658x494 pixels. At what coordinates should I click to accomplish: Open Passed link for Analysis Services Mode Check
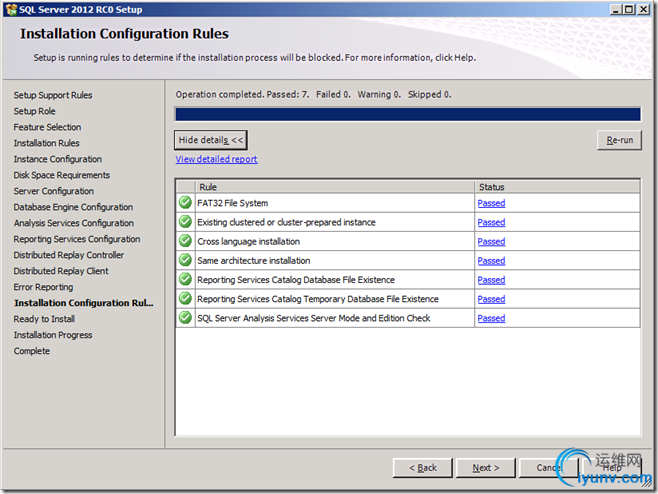point(491,319)
